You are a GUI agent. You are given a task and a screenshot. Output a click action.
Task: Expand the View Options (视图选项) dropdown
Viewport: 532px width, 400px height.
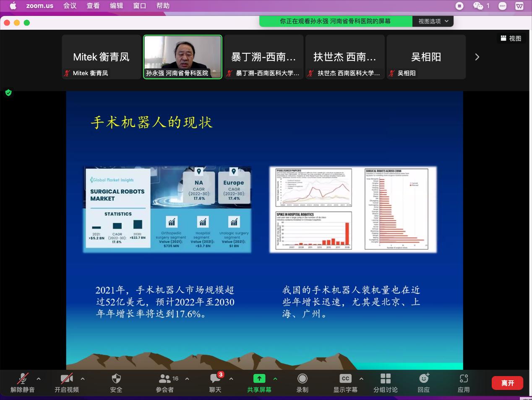[433, 21]
